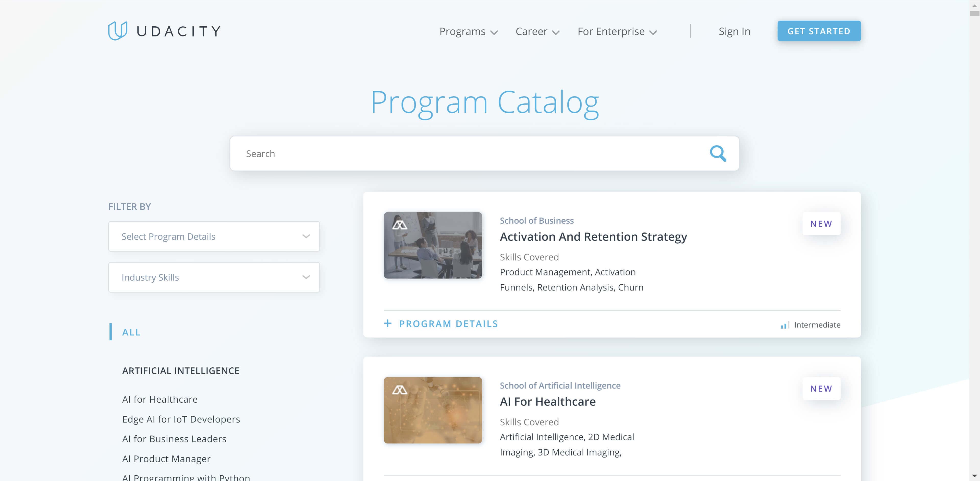Click the Programs menu item
Screen dimensions: 980x481
coord(468,31)
